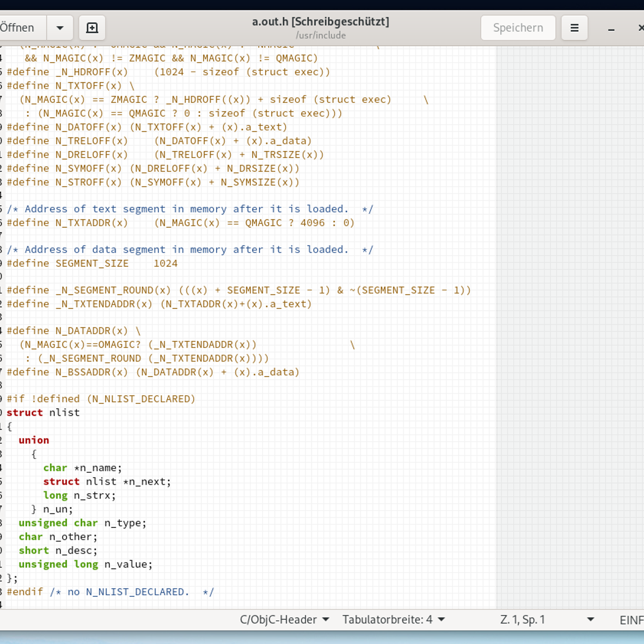This screenshot has width=644, height=644.
Task: Close the a.out.h editor window
Action: (x=640, y=28)
